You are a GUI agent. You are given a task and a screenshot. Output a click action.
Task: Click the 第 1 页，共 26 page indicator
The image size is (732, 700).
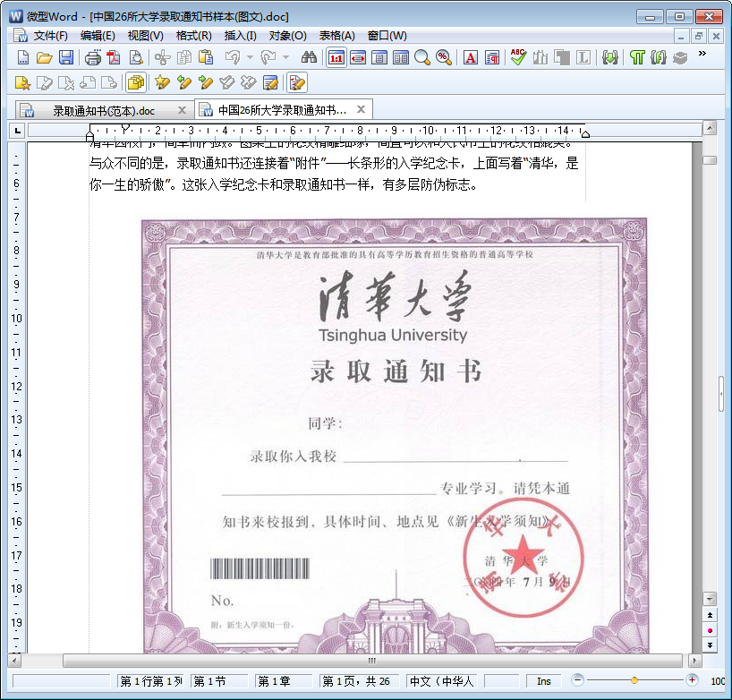(x=359, y=681)
